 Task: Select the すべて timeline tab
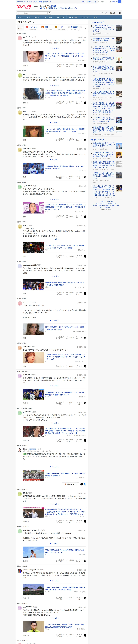tap(21, 28)
